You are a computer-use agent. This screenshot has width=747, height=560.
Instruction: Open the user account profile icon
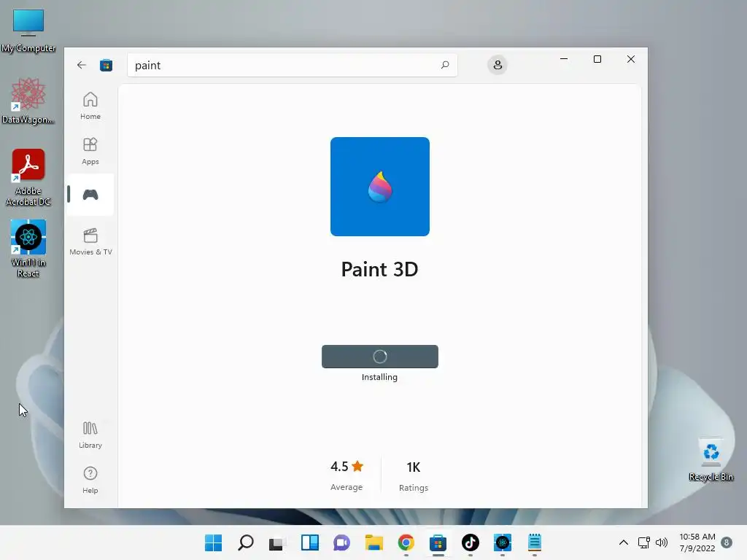(x=498, y=65)
